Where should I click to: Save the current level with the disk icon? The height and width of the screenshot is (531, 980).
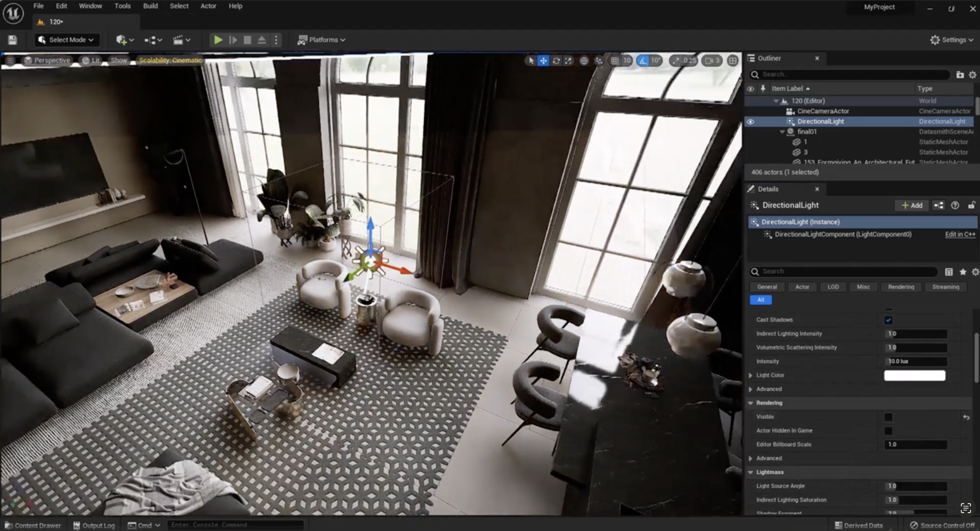click(x=12, y=40)
